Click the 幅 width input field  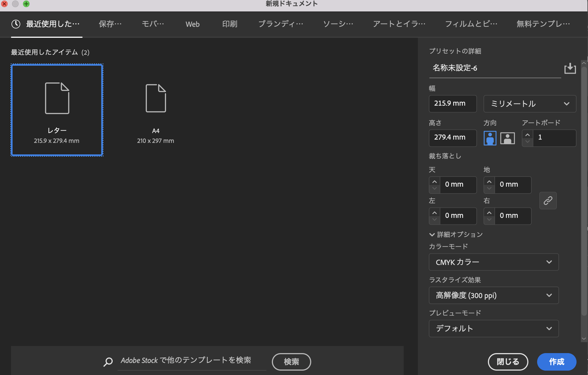452,104
